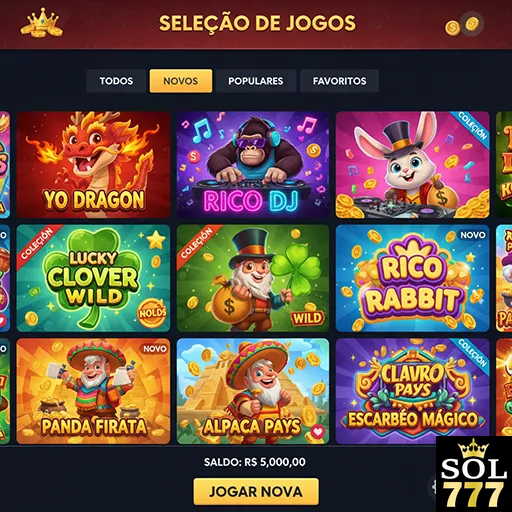The height and width of the screenshot is (512, 512).
Task: Click the JOGAR NOVA button
Action: [x=256, y=492]
